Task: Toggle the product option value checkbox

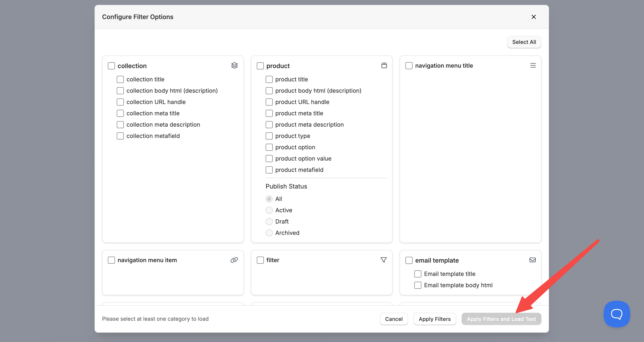Action: click(269, 158)
